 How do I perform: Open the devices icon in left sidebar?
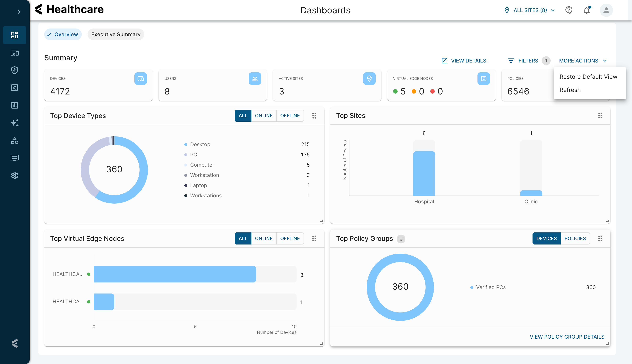[14, 53]
